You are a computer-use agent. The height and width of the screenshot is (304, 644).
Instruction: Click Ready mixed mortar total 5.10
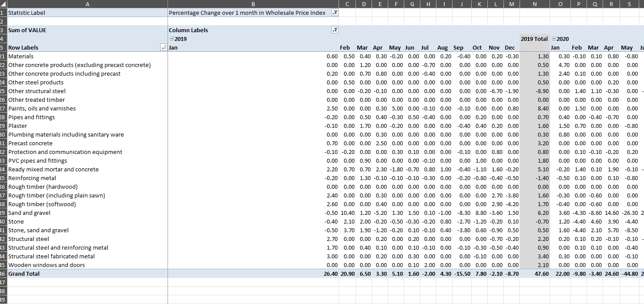point(543,169)
